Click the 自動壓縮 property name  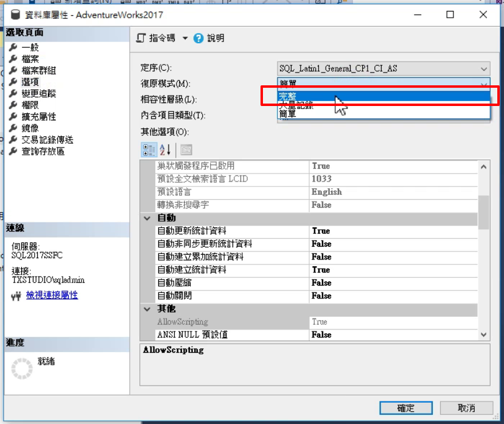[x=175, y=283]
